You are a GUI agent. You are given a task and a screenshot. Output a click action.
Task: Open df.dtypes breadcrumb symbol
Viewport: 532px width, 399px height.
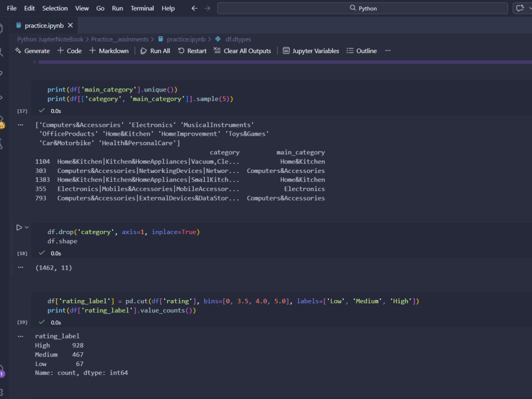tap(238, 39)
